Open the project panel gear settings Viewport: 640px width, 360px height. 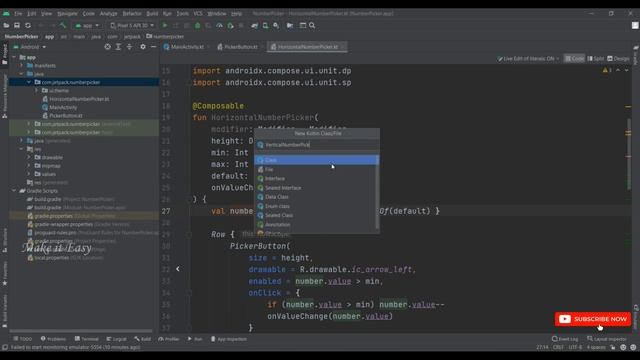coord(143,47)
